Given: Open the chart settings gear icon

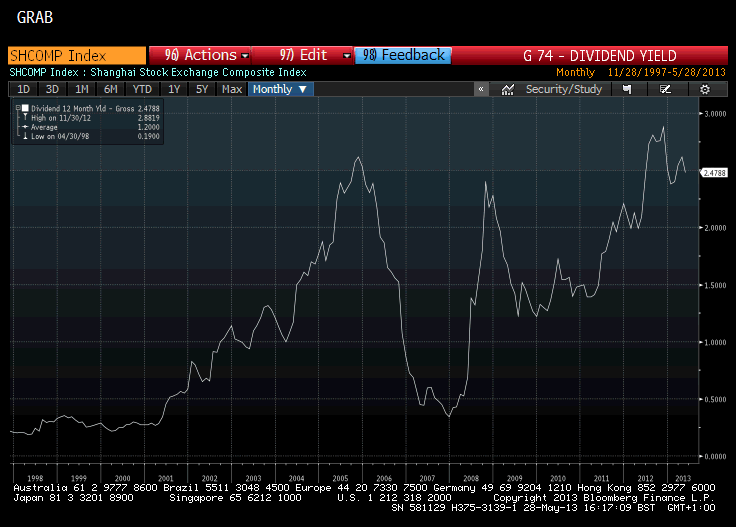Looking at the screenshot, I should (x=705, y=89).
